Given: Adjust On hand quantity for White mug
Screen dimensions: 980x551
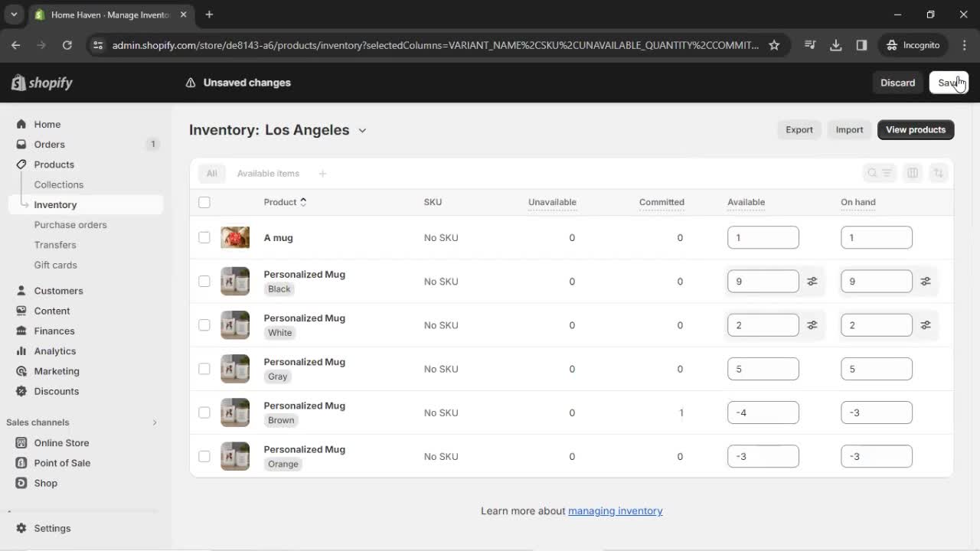Looking at the screenshot, I should pos(926,325).
